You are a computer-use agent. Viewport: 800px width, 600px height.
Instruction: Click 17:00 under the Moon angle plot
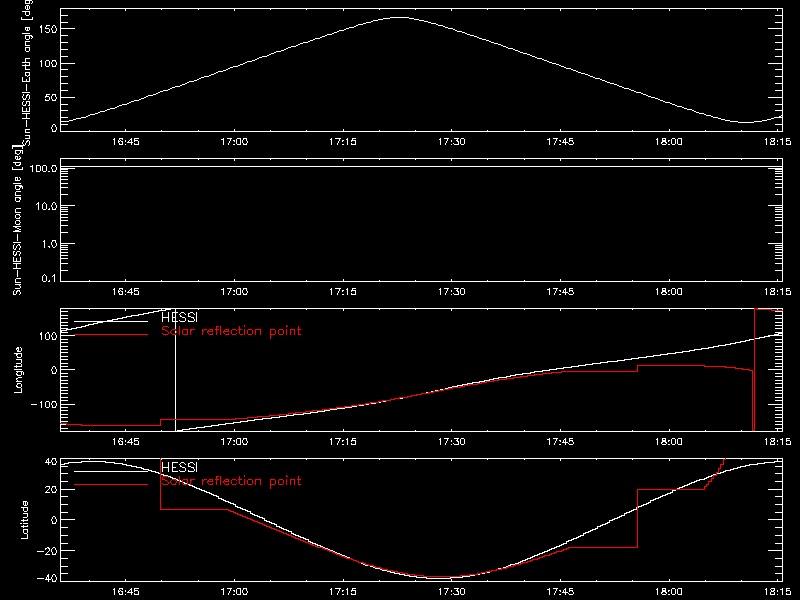[x=234, y=292]
